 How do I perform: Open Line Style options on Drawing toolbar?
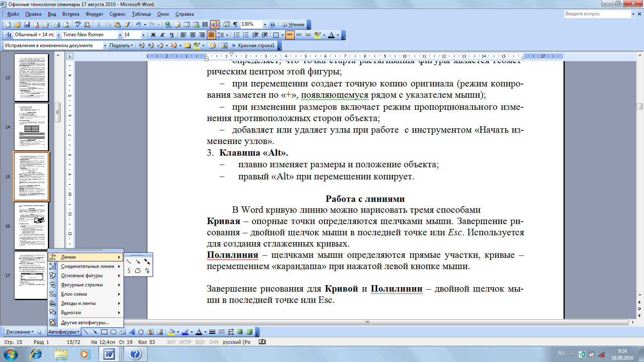212,332
